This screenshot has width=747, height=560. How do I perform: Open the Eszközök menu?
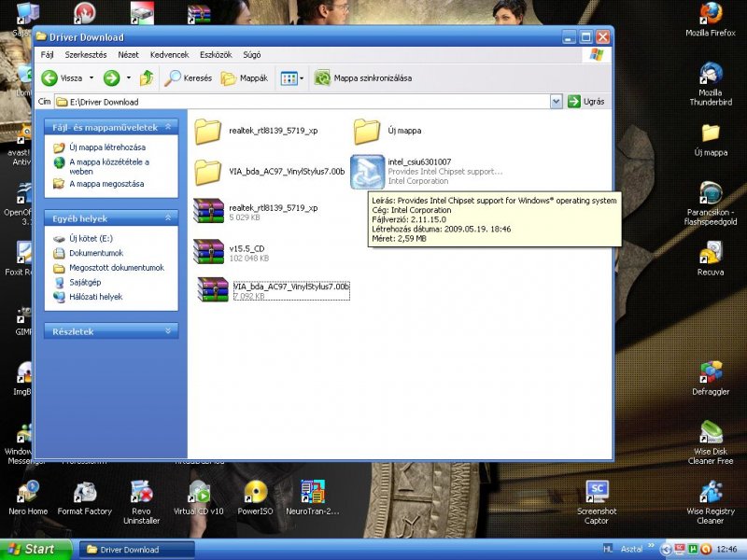[216, 55]
